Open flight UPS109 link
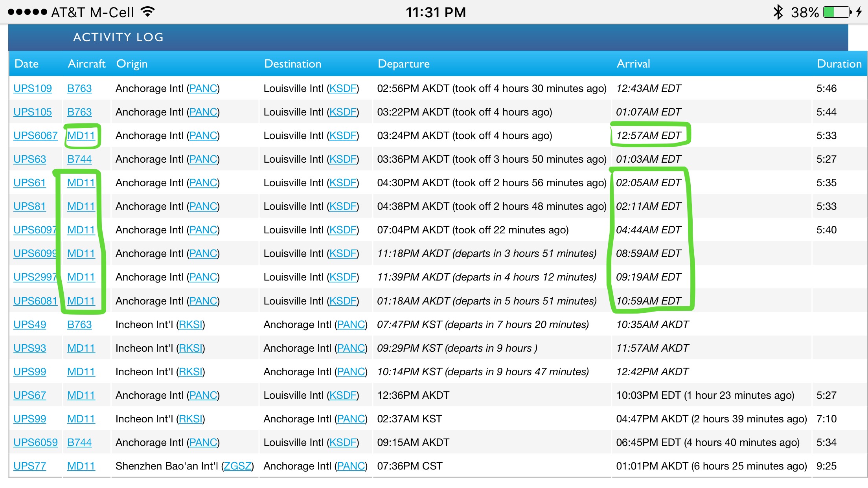Image resolution: width=868 pixels, height=488 pixels. click(x=33, y=88)
